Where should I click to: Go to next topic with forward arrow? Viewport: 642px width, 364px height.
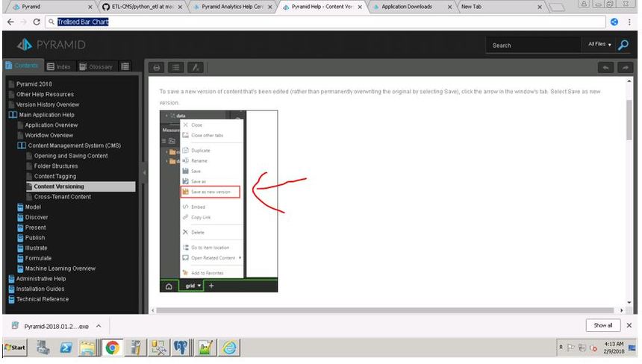point(626,67)
